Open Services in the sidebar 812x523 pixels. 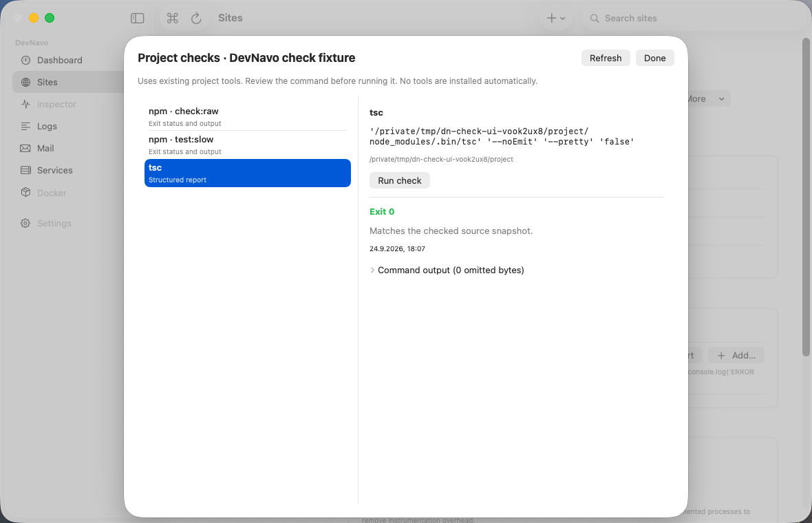69,171
